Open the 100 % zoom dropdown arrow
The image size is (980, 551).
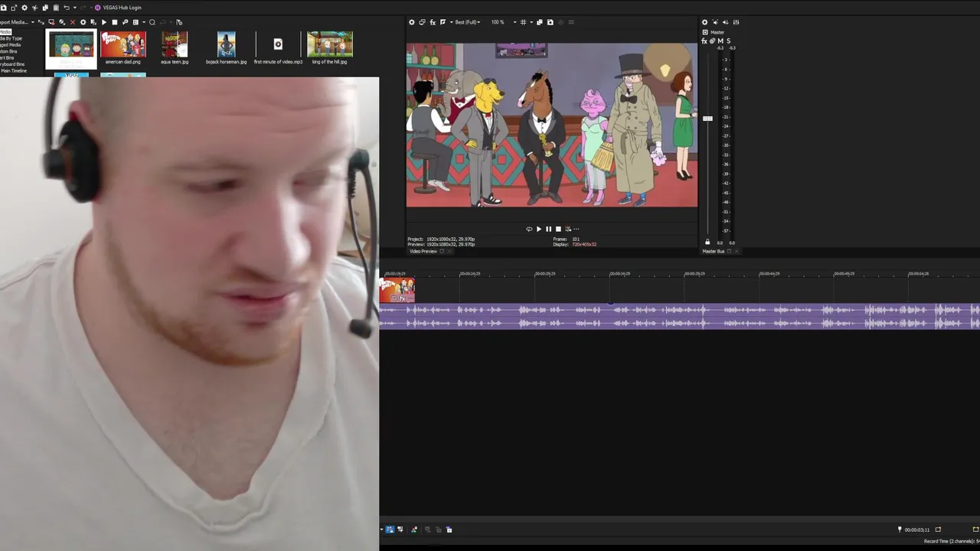(x=515, y=22)
